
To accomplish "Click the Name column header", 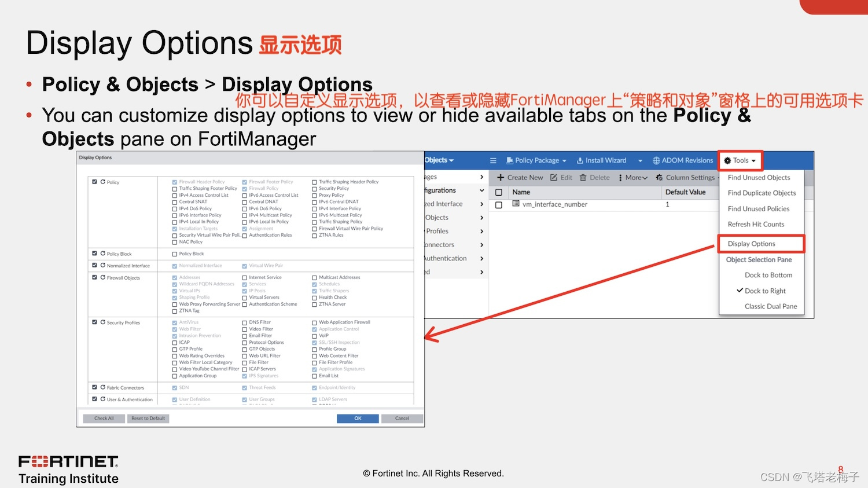I will pos(521,192).
